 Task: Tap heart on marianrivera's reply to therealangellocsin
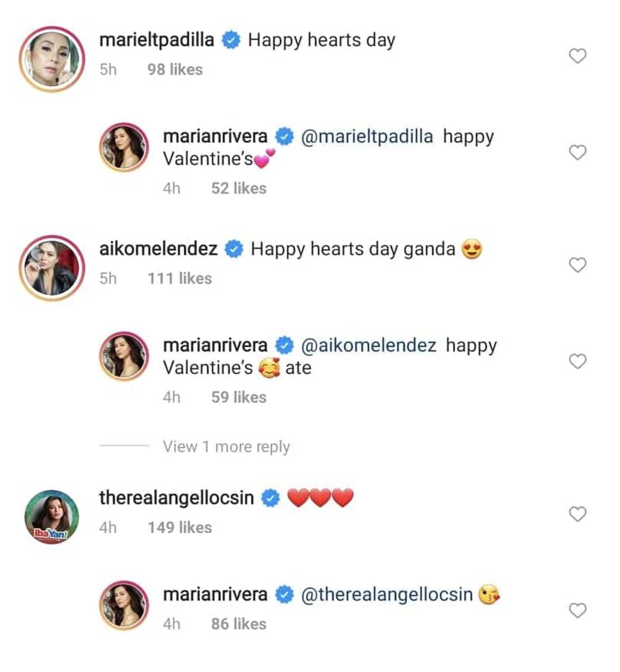(x=577, y=611)
